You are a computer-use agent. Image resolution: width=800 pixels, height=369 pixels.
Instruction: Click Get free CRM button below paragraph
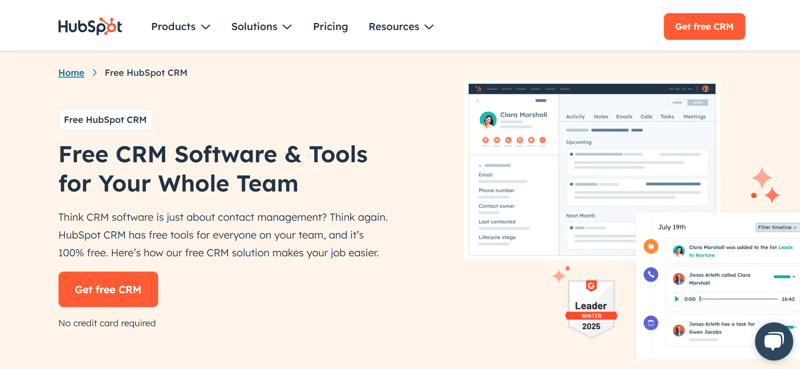[x=108, y=289]
